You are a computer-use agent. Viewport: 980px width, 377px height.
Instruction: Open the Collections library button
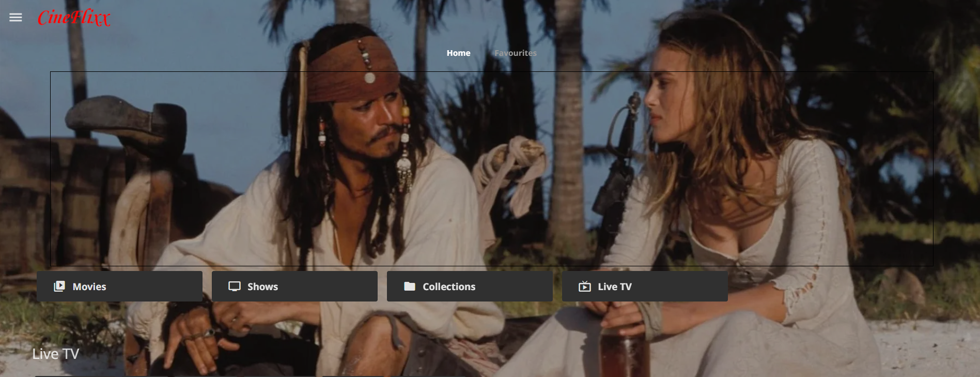[x=470, y=286]
